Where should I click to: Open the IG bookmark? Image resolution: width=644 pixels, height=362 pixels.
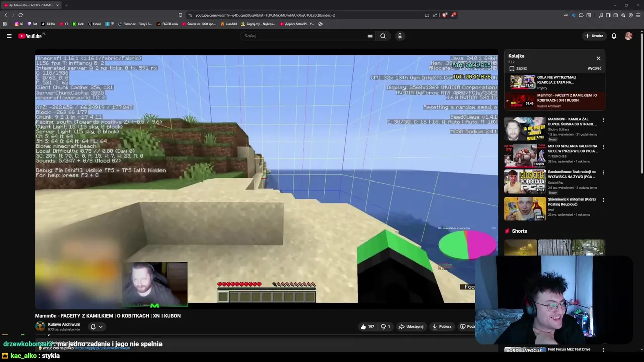[x=19, y=24]
